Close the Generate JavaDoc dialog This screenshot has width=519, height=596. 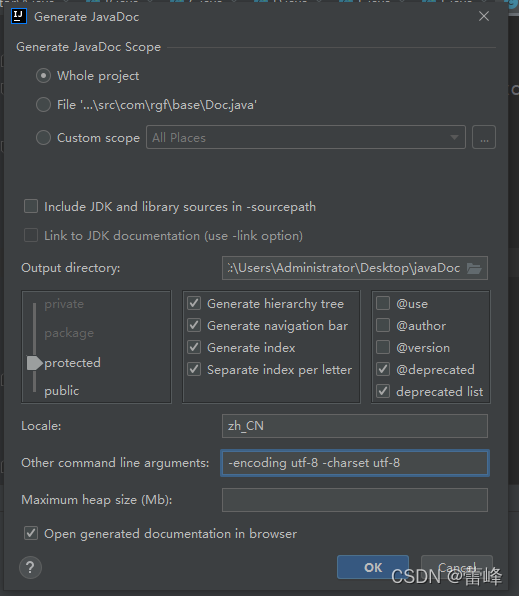point(484,16)
